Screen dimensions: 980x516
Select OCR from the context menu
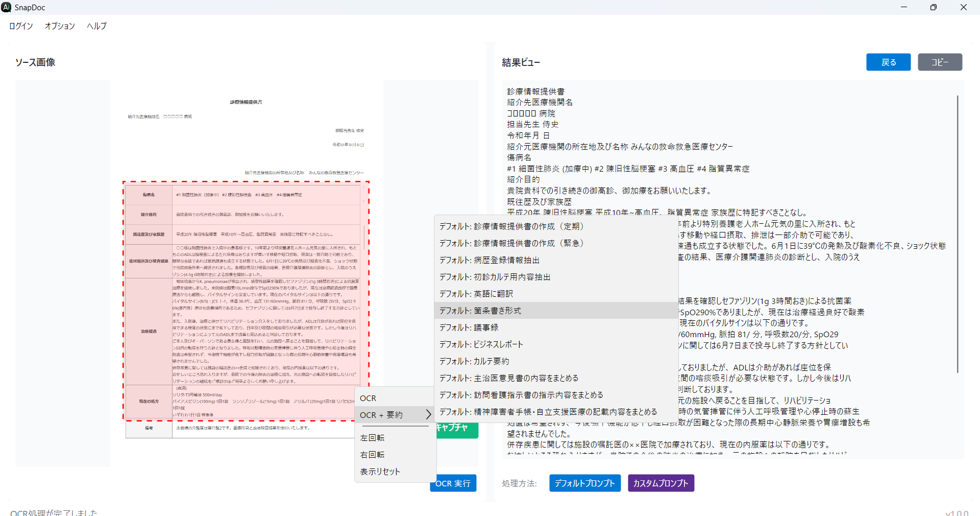(x=368, y=398)
